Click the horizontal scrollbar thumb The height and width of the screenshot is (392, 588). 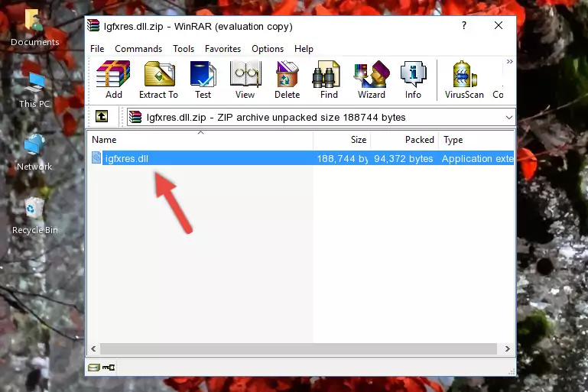pyautogui.click(x=298, y=349)
